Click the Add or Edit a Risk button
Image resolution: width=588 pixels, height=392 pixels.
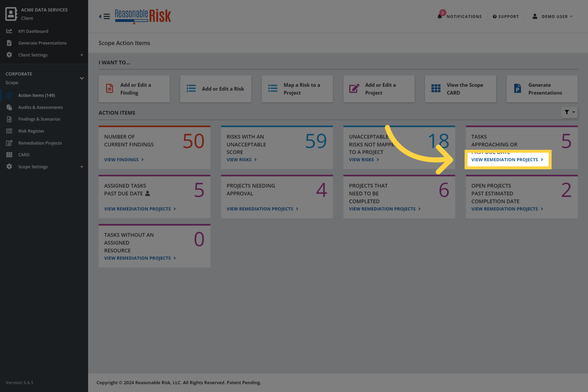216,89
